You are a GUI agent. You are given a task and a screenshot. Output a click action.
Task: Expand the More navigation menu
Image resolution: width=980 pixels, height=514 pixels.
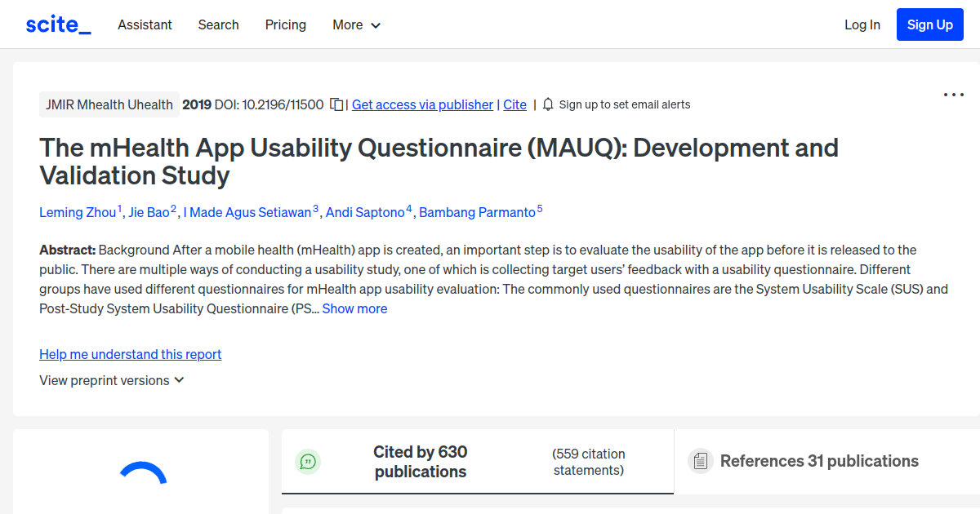click(x=356, y=24)
